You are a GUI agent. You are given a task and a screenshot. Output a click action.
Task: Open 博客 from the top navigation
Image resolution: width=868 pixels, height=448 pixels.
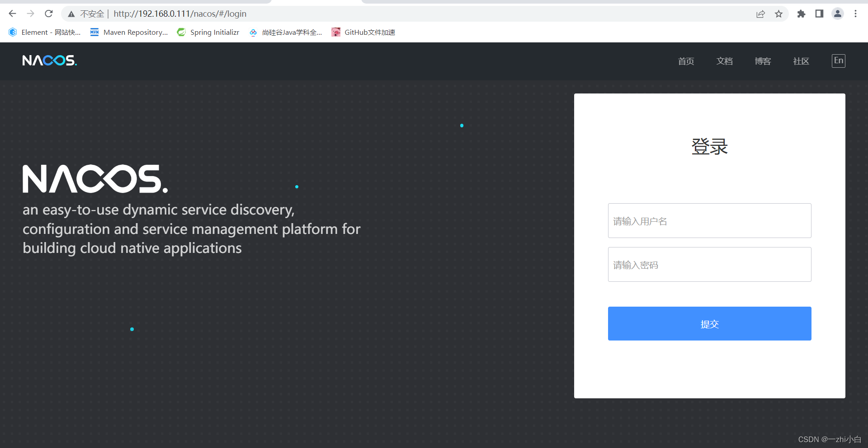(x=762, y=61)
